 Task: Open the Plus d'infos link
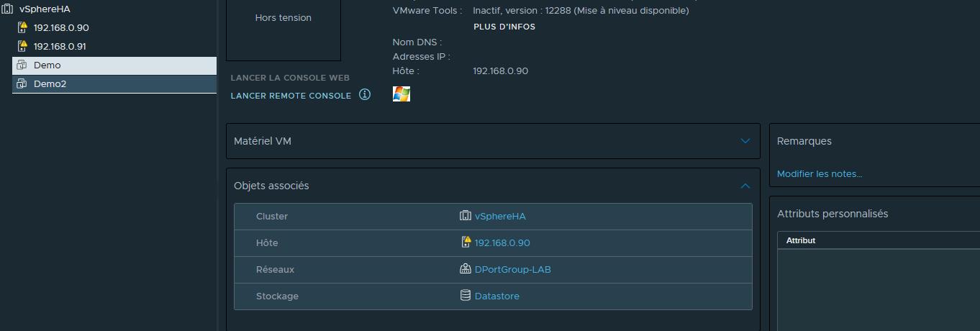click(504, 27)
